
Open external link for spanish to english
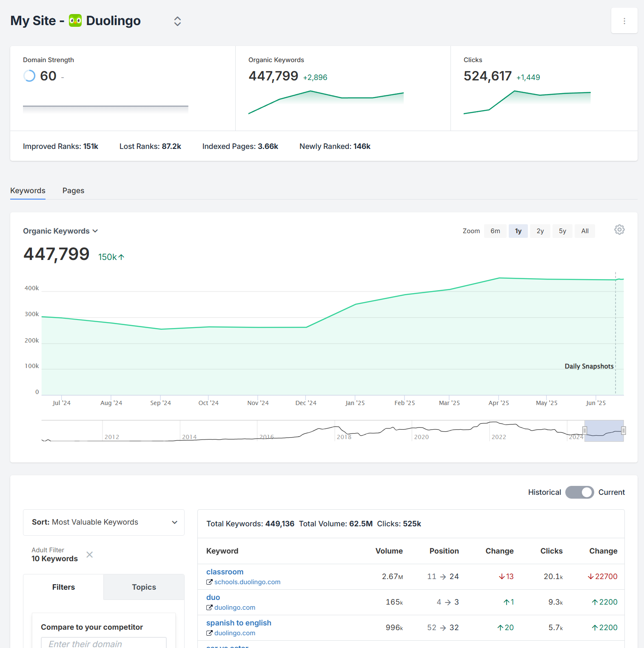tap(210, 633)
